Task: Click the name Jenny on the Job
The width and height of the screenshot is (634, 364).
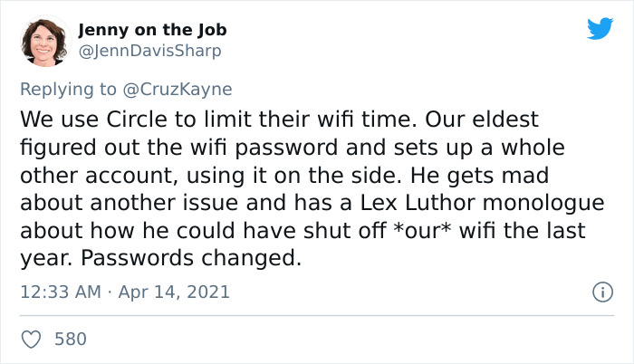Action: tap(151, 31)
